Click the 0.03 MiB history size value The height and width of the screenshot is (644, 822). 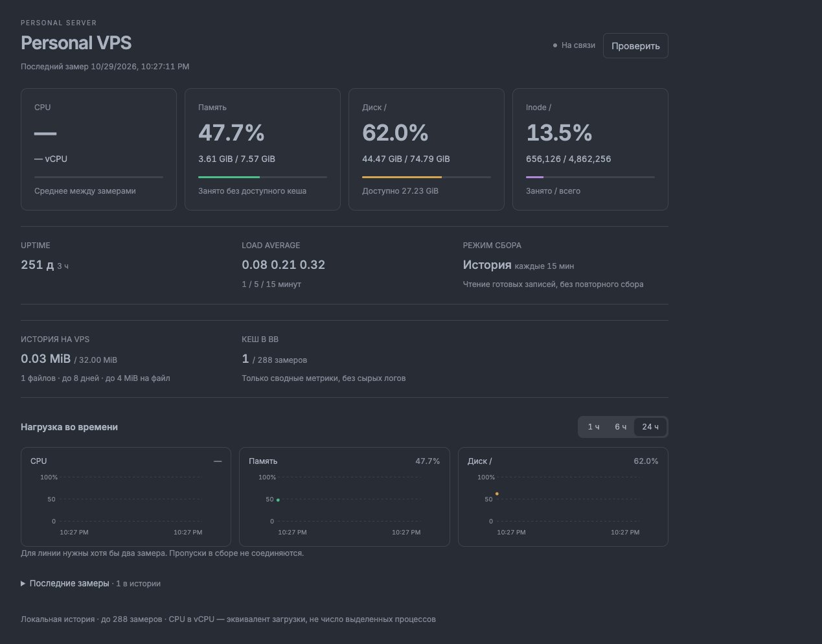coord(45,358)
